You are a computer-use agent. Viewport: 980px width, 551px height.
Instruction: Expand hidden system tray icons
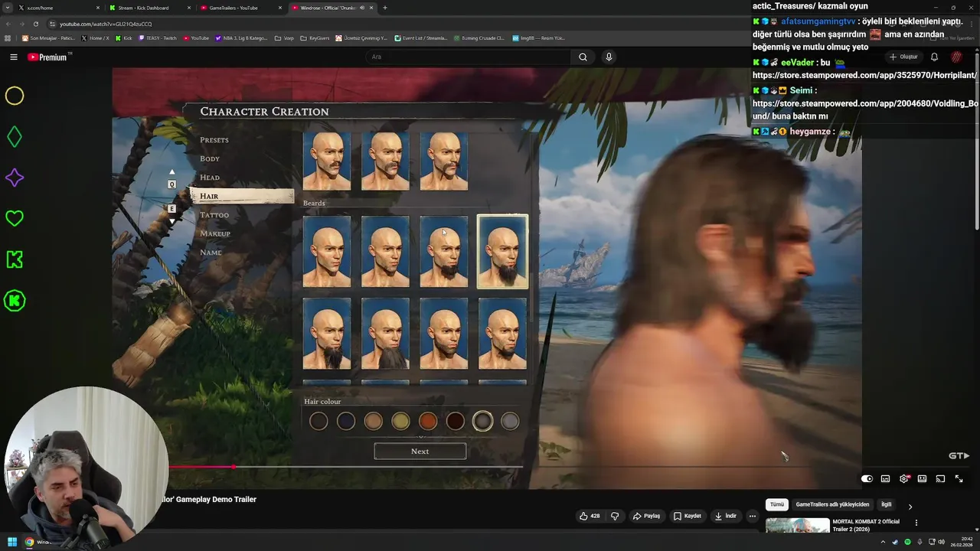[883, 542]
